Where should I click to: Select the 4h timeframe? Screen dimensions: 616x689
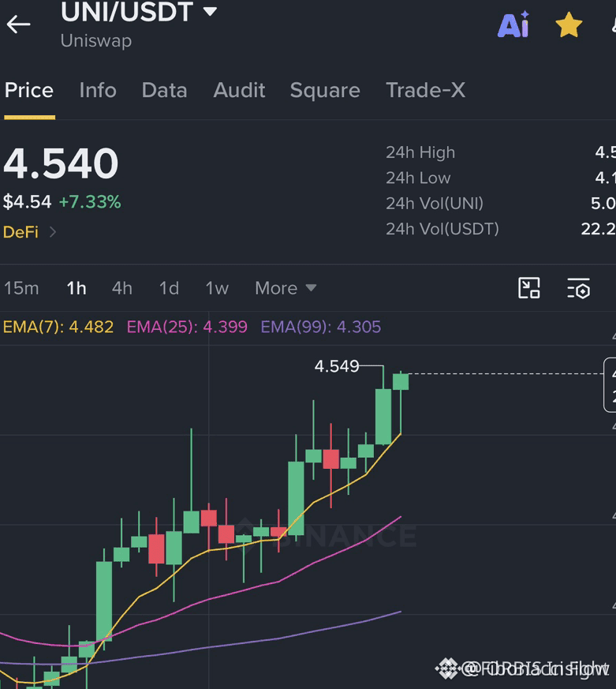(x=122, y=288)
